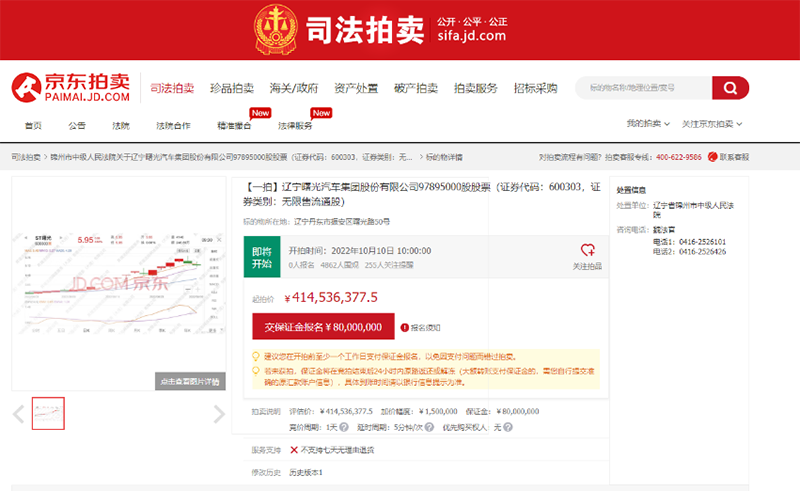Click the judicial auction emblem in banner

click(x=276, y=29)
